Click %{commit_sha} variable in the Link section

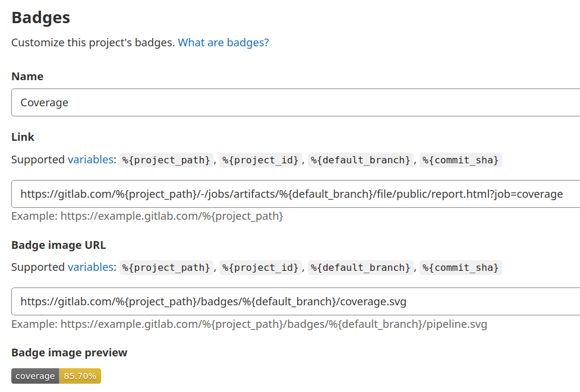461,160
